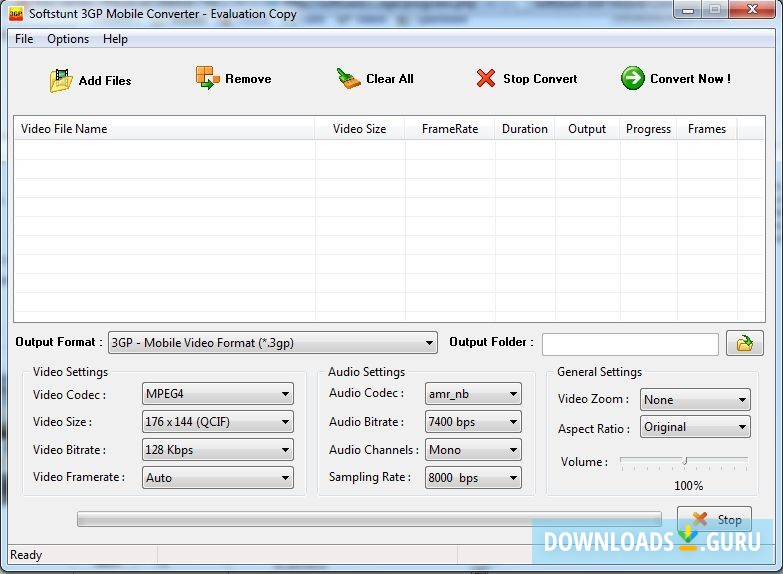
Task: Open the Sampling Rate 8000 bps dropdown
Action: tap(473, 478)
